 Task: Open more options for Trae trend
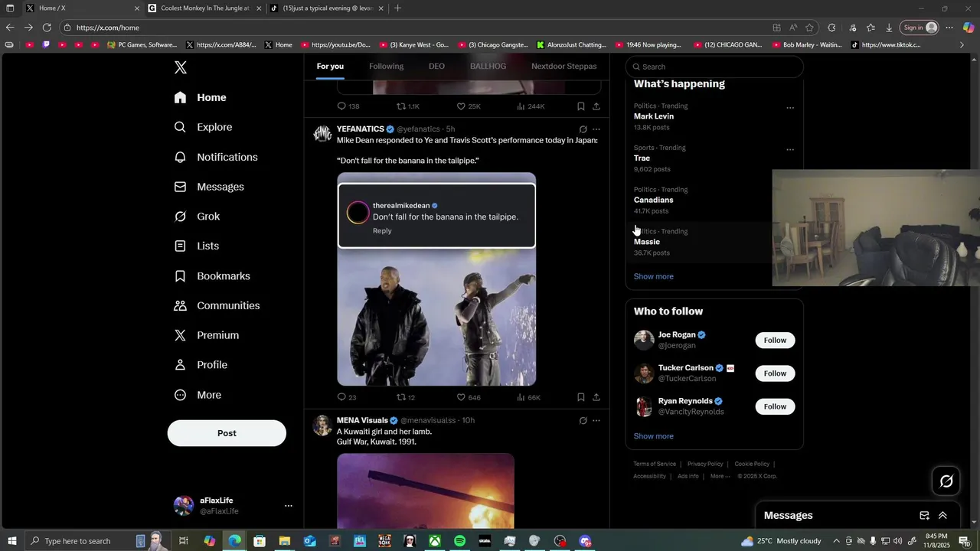790,150
